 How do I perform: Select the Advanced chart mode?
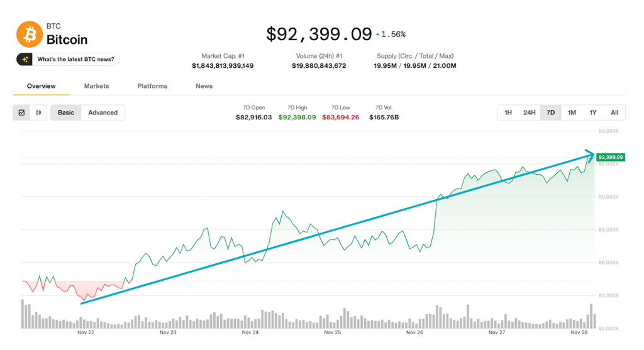tap(103, 112)
